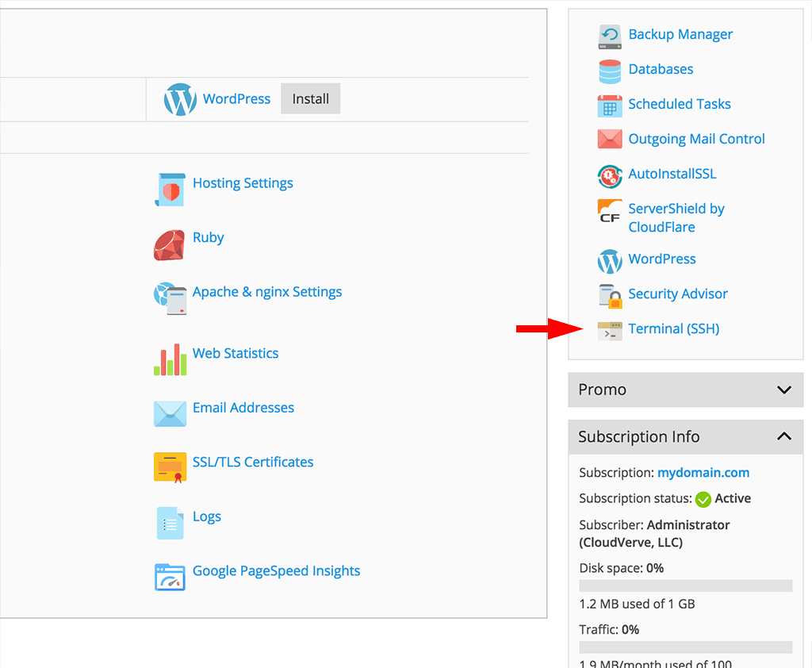The width and height of the screenshot is (812, 668).
Task: Open Google PageSpeed Insights link
Action: click(277, 570)
